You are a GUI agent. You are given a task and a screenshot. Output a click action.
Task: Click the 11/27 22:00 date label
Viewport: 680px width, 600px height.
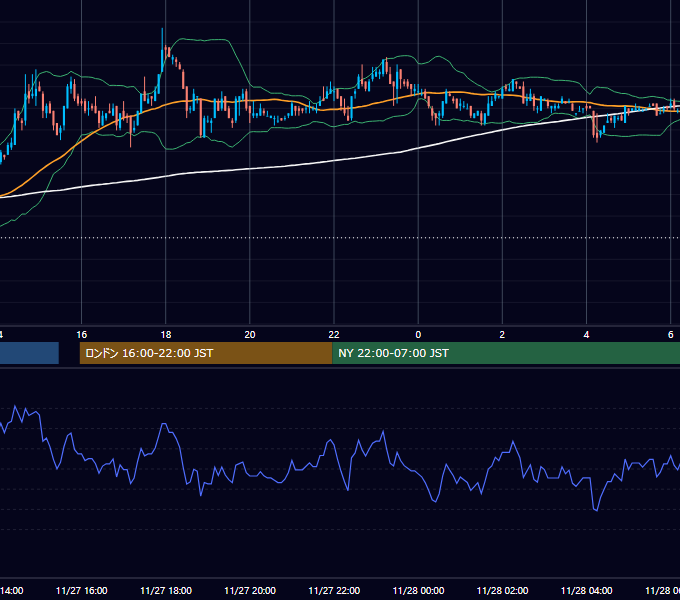tap(334, 590)
